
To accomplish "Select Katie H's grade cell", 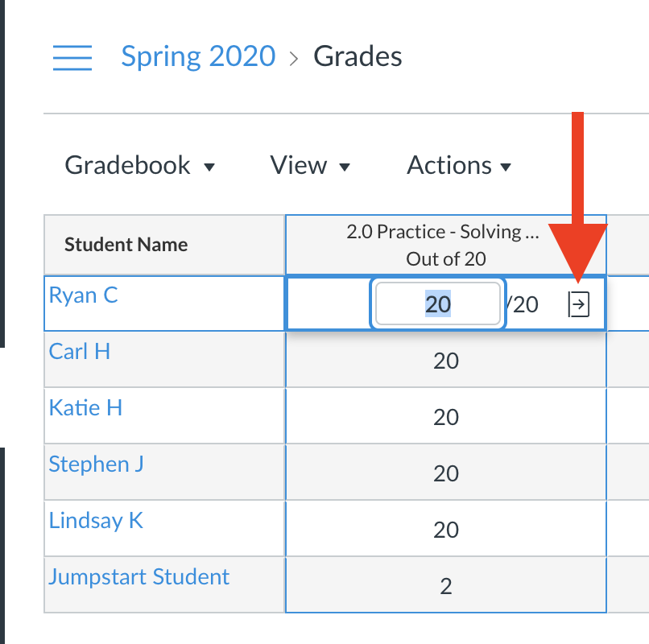I will coord(445,416).
